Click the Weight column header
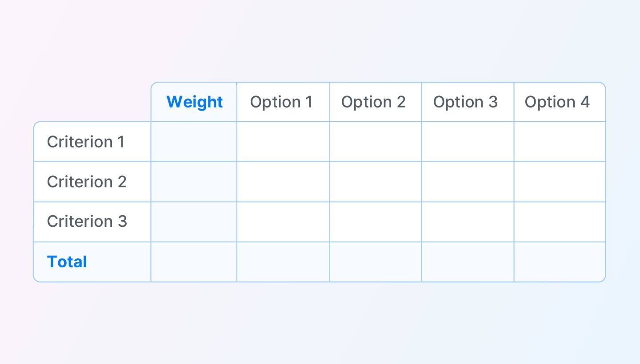The width and height of the screenshot is (640, 364). tap(194, 102)
